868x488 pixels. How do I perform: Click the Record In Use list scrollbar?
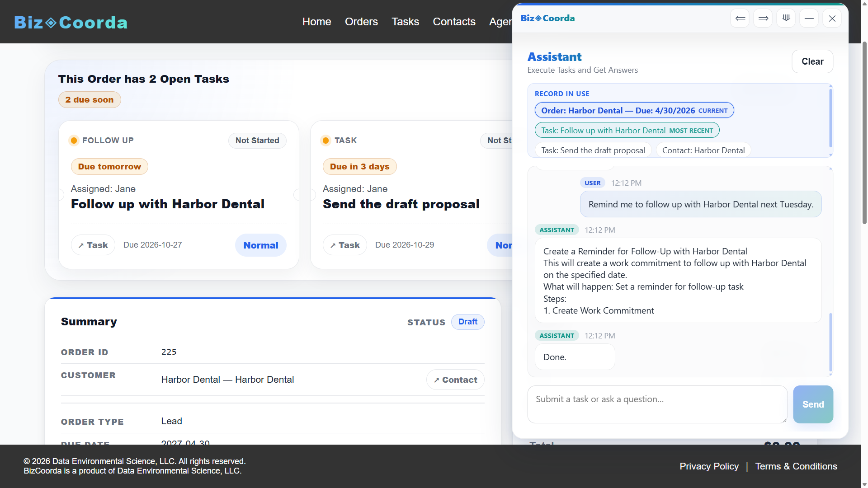pyautogui.click(x=830, y=118)
